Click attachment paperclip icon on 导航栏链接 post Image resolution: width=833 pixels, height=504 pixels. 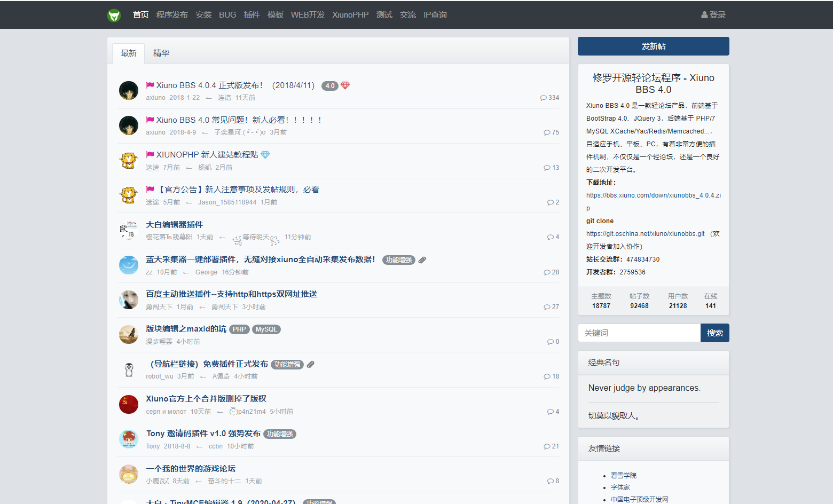tap(310, 365)
